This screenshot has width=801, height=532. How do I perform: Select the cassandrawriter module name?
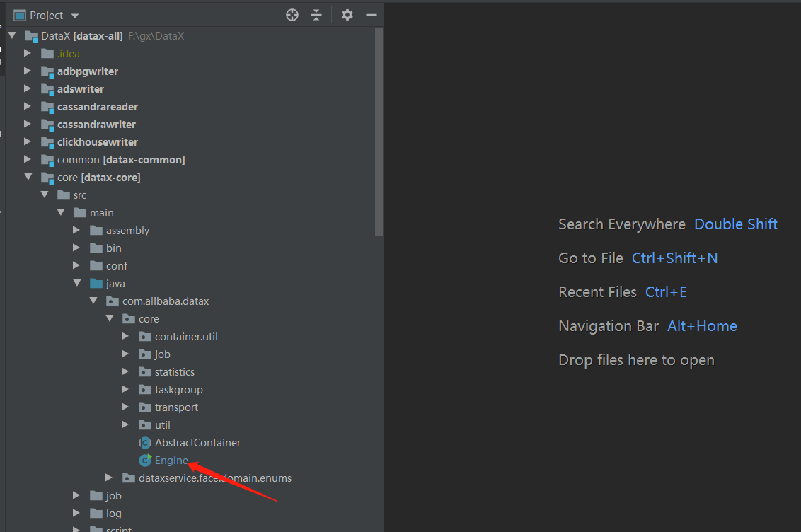(96, 124)
